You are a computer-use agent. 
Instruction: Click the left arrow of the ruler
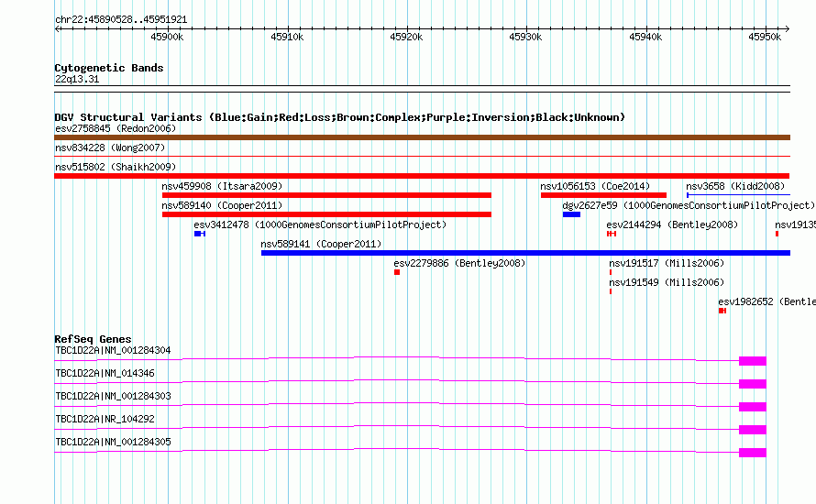[57, 28]
